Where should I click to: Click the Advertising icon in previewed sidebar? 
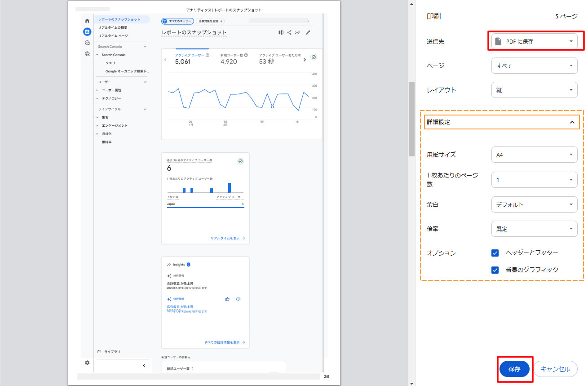point(87,53)
